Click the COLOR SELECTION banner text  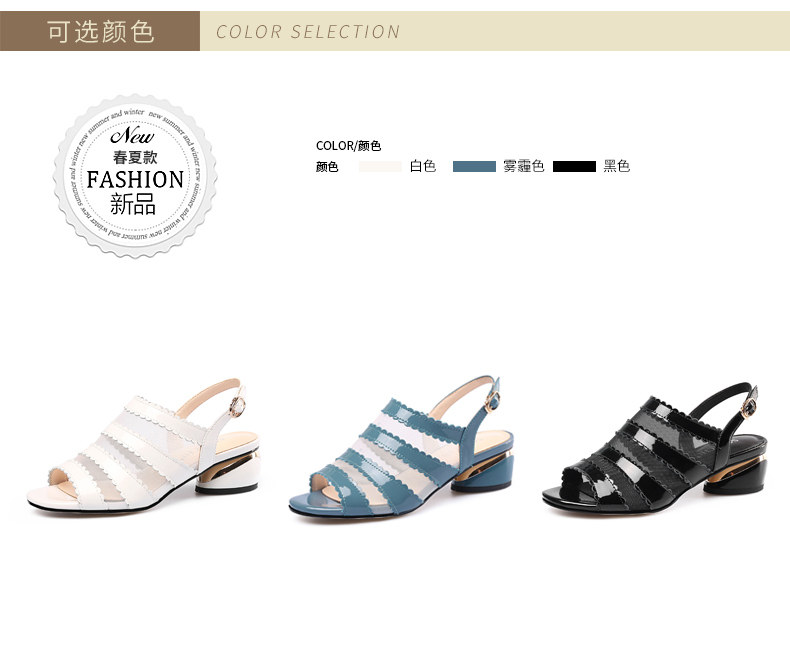pyautogui.click(x=308, y=32)
